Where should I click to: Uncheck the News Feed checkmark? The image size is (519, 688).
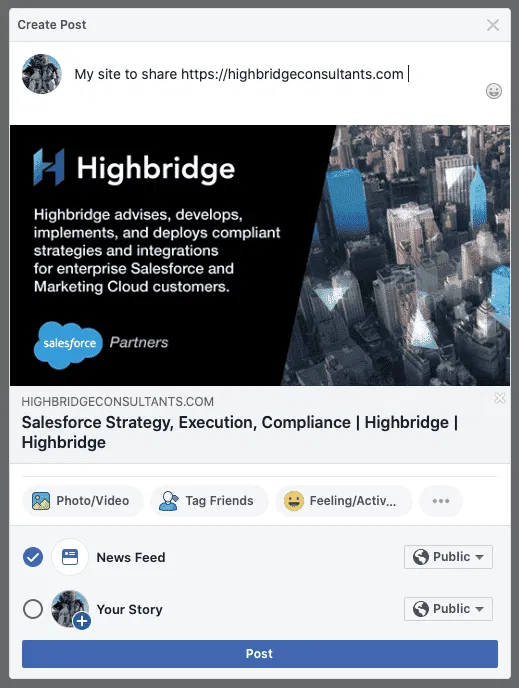[x=33, y=557]
